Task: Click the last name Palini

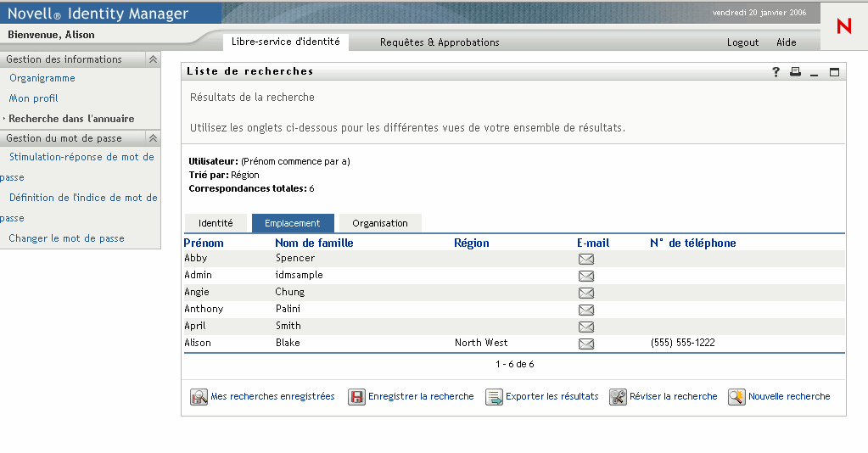Action: [x=288, y=309]
